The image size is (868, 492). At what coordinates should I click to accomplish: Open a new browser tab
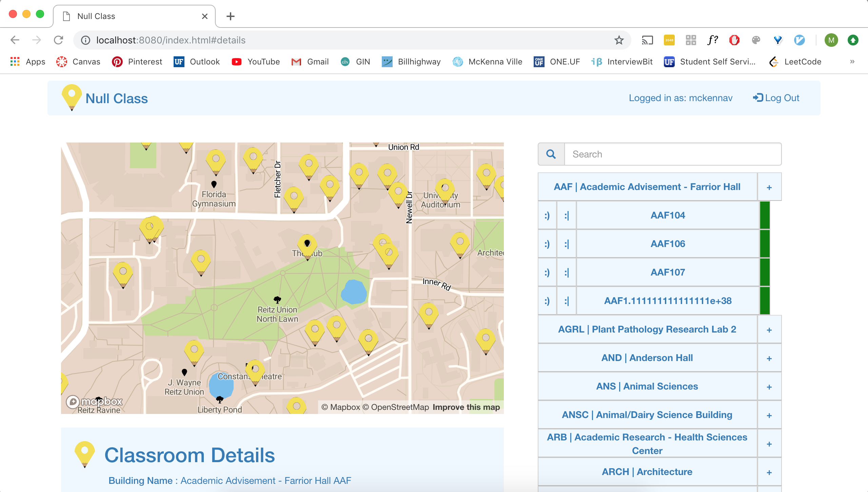(x=231, y=16)
